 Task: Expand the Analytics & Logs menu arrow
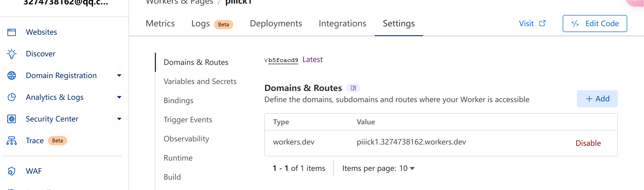tap(119, 97)
